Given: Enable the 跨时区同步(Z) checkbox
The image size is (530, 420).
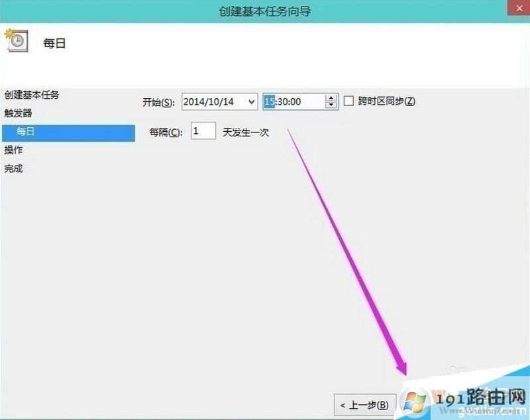Looking at the screenshot, I should point(349,101).
